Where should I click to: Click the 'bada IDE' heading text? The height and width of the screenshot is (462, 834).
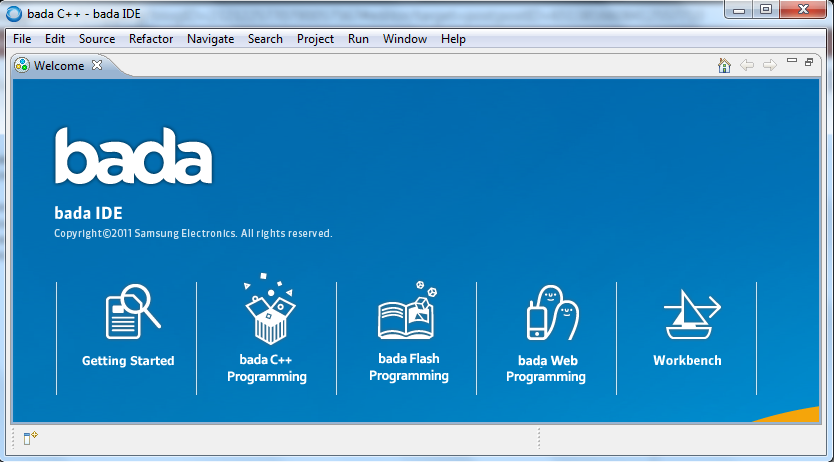[88, 213]
